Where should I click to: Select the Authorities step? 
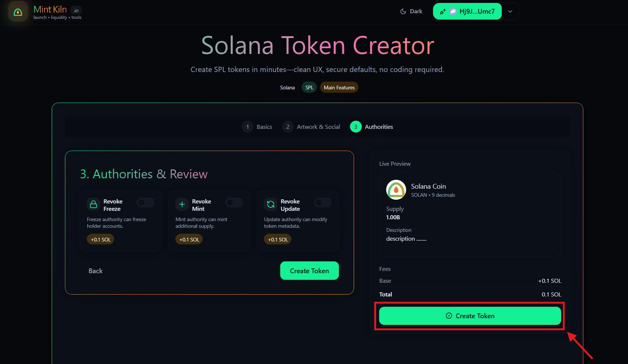(x=372, y=127)
